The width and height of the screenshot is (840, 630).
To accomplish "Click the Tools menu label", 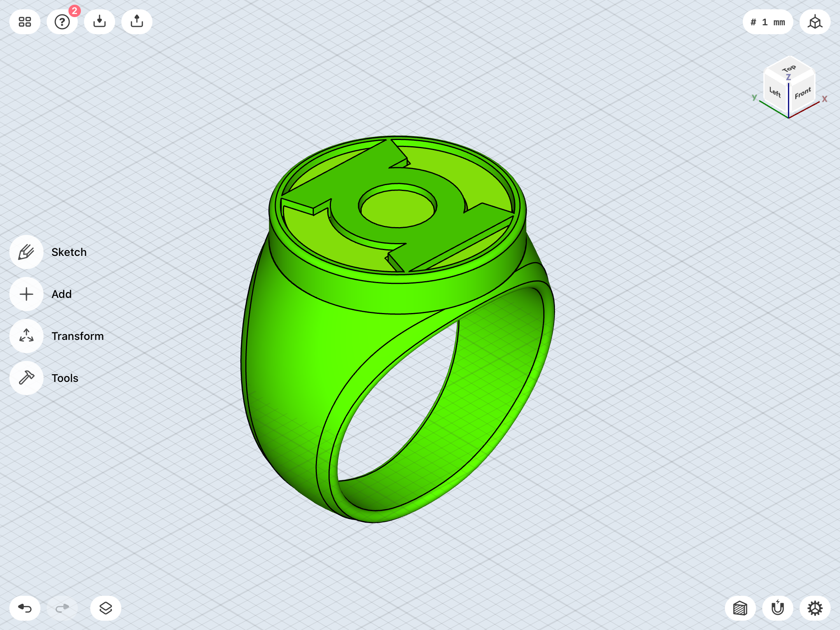I will coord(65,378).
